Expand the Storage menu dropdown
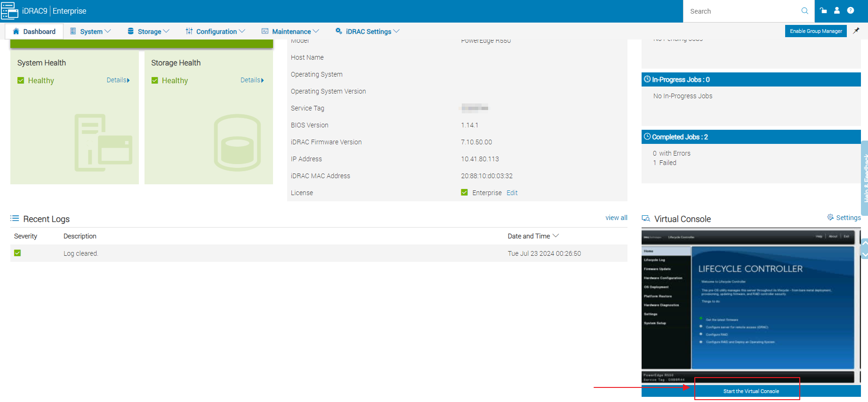The width and height of the screenshot is (868, 402). pyautogui.click(x=166, y=31)
